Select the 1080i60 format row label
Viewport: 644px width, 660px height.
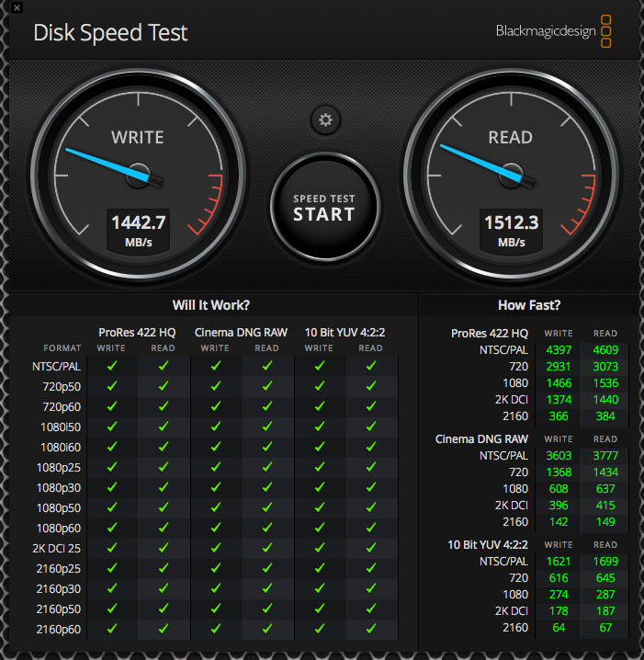[x=61, y=448]
